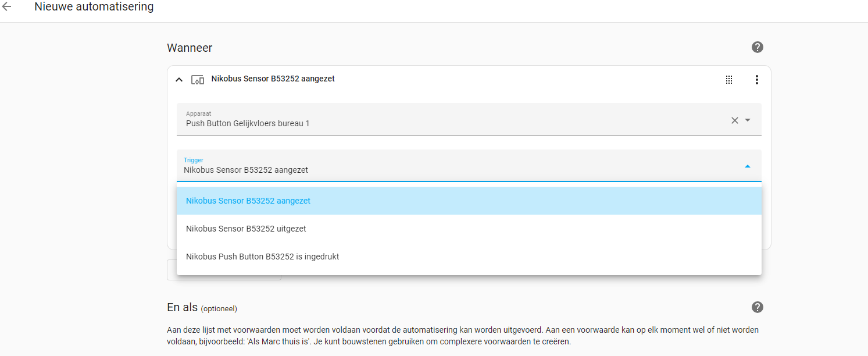The image size is (868, 356).
Task: Click the drag handle grid icon on the trigger card
Action: (729, 79)
